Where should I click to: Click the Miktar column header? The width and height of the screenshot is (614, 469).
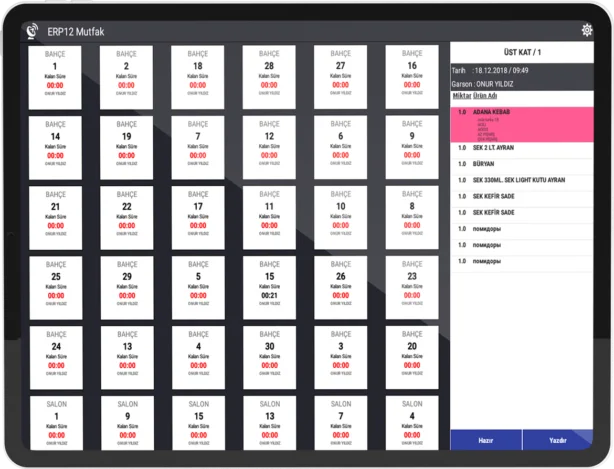click(x=462, y=96)
